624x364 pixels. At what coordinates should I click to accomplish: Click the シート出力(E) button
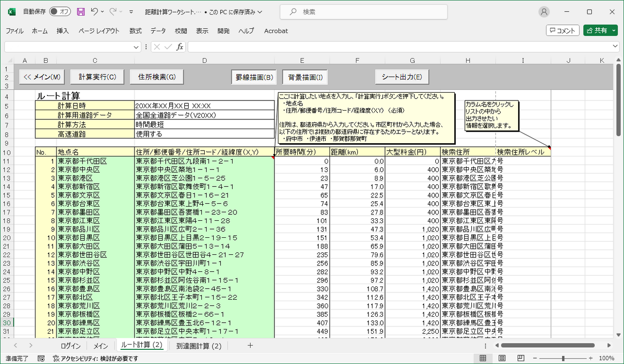(402, 77)
